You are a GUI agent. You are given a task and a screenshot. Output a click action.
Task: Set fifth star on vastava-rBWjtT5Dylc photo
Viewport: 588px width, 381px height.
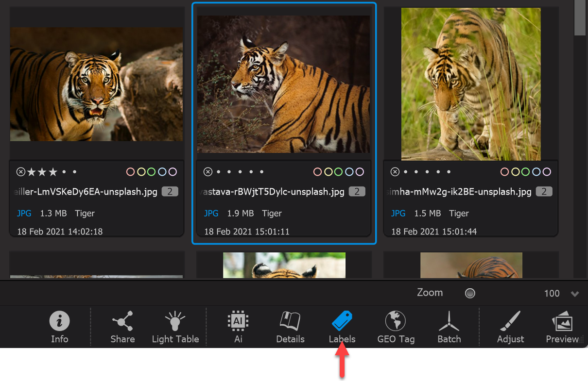[x=262, y=172]
